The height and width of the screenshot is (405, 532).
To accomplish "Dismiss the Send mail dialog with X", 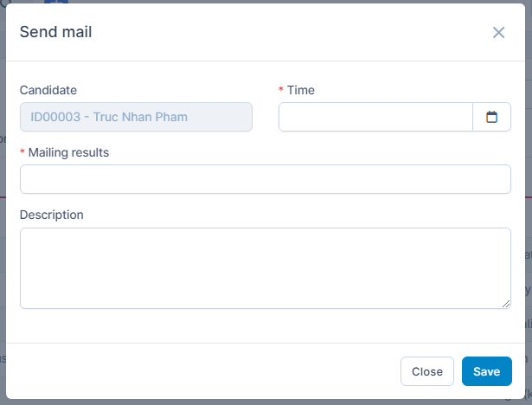I will pyautogui.click(x=498, y=33).
